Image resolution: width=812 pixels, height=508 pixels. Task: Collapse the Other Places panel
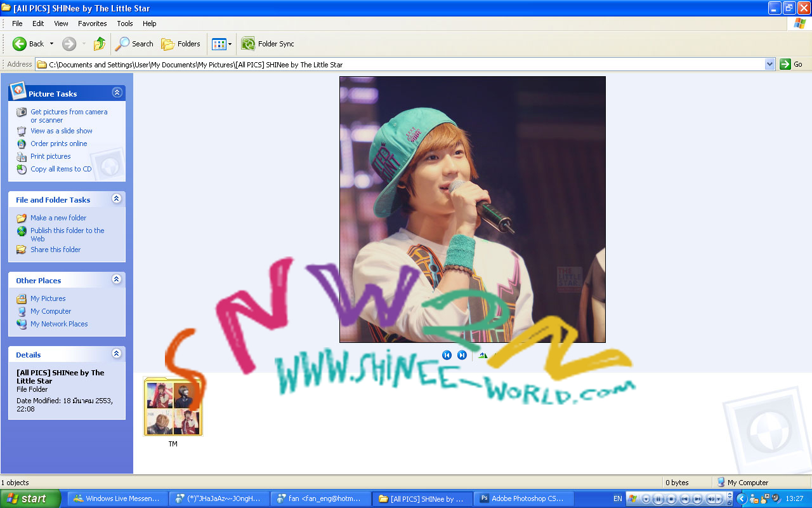click(117, 279)
